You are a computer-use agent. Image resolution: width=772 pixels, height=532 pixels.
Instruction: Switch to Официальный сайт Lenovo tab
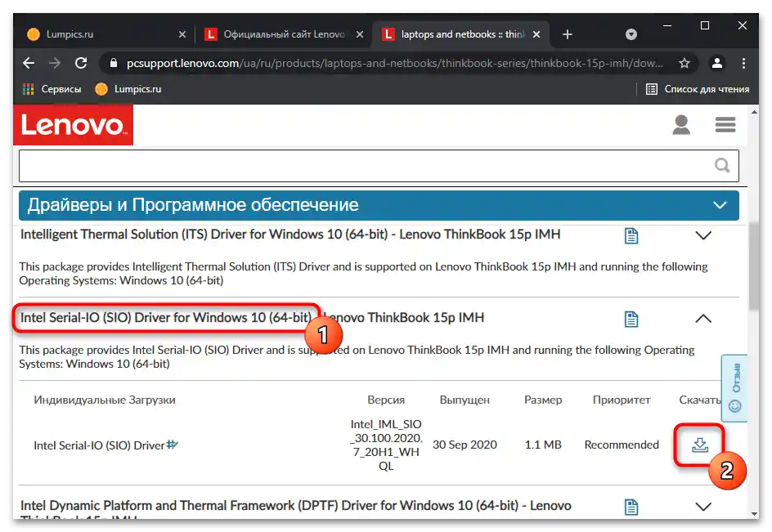click(x=284, y=34)
